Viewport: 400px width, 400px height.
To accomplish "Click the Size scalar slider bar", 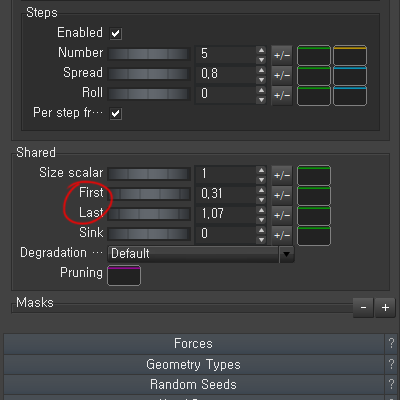I will (x=149, y=174).
